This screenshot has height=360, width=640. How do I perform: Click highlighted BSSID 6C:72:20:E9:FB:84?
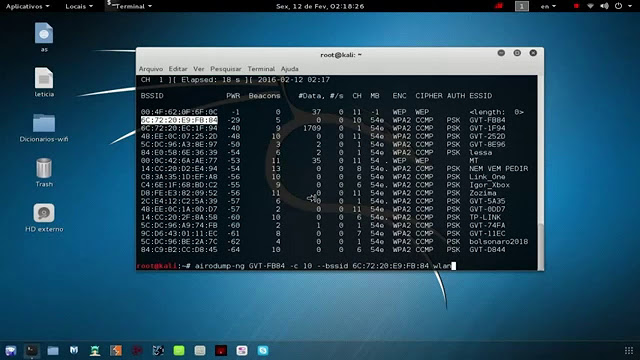click(179, 120)
